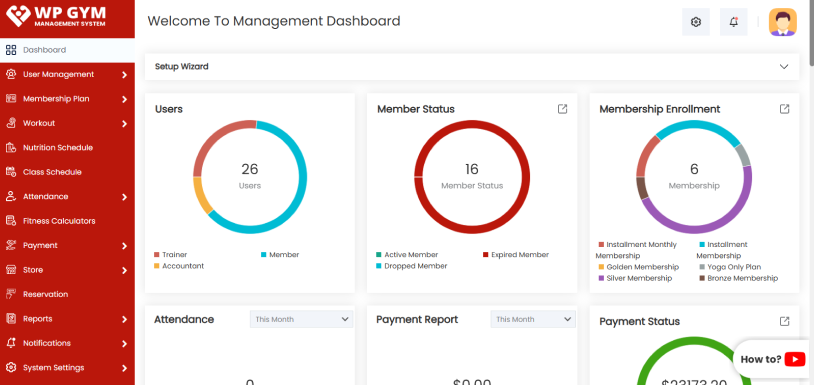Click the Dashboard grid icon
This screenshot has width=814, height=385.
pos(11,50)
